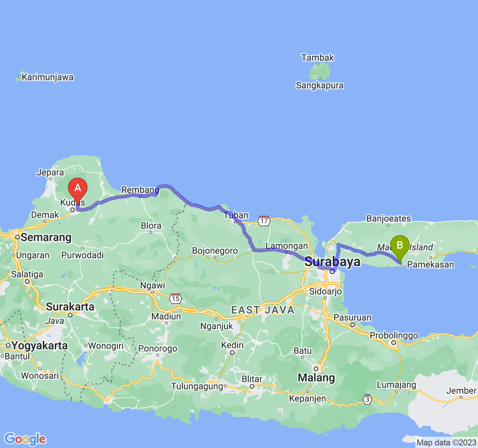The height and width of the screenshot is (448, 478).
Task: Click the Blitar town label
Action: pyautogui.click(x=252, y=379)
